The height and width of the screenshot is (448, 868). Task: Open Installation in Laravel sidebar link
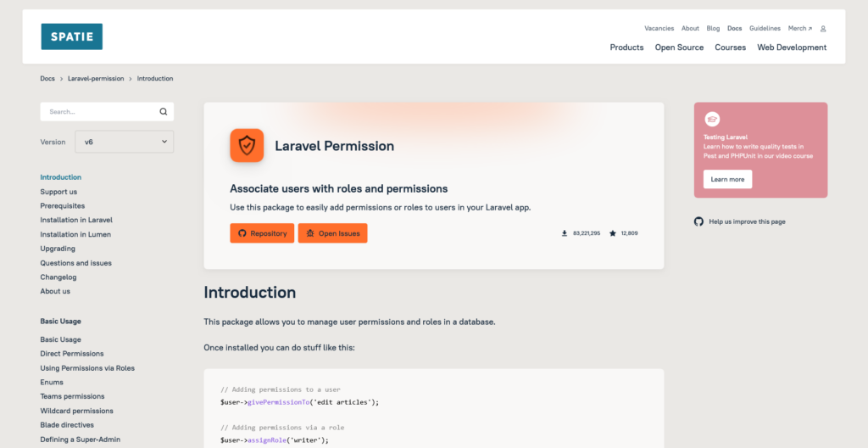tap(76, 220)
